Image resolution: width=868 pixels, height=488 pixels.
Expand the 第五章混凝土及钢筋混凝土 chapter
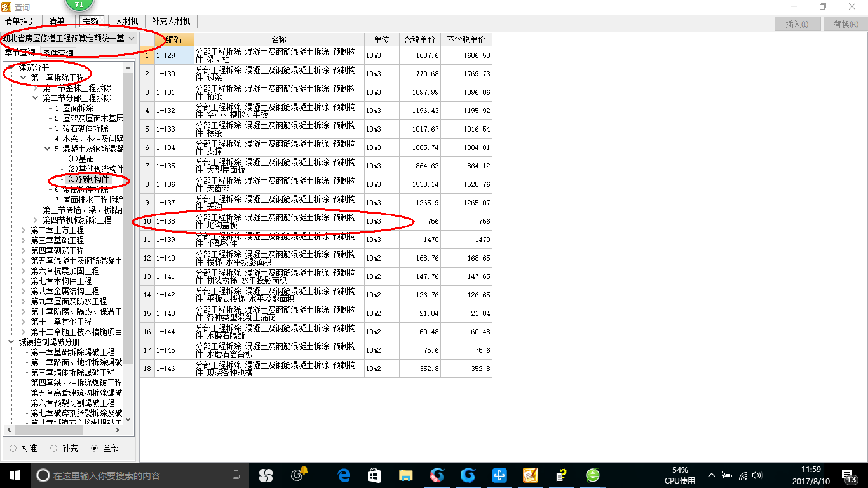(x=24, y=261)
